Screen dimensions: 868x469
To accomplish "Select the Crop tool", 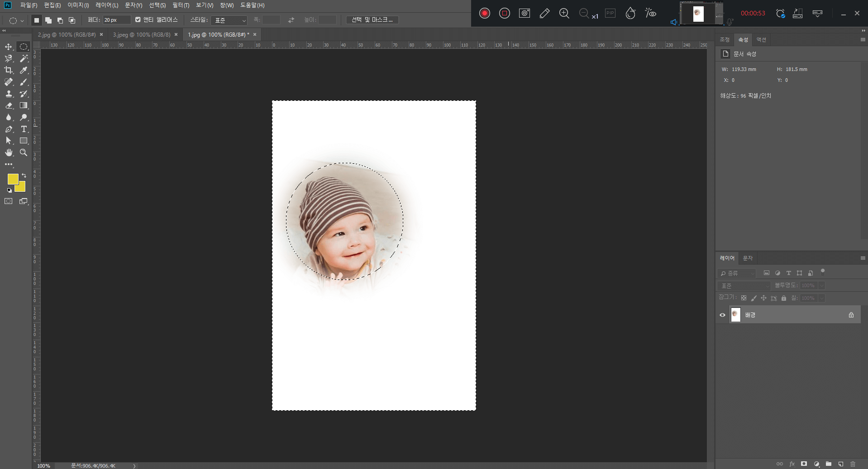I will (9, 70).
